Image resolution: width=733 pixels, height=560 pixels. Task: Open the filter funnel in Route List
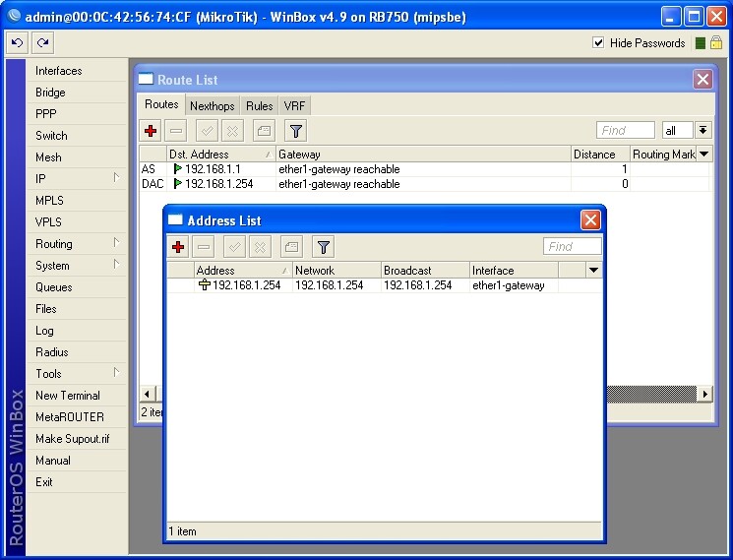pos(295,131)
